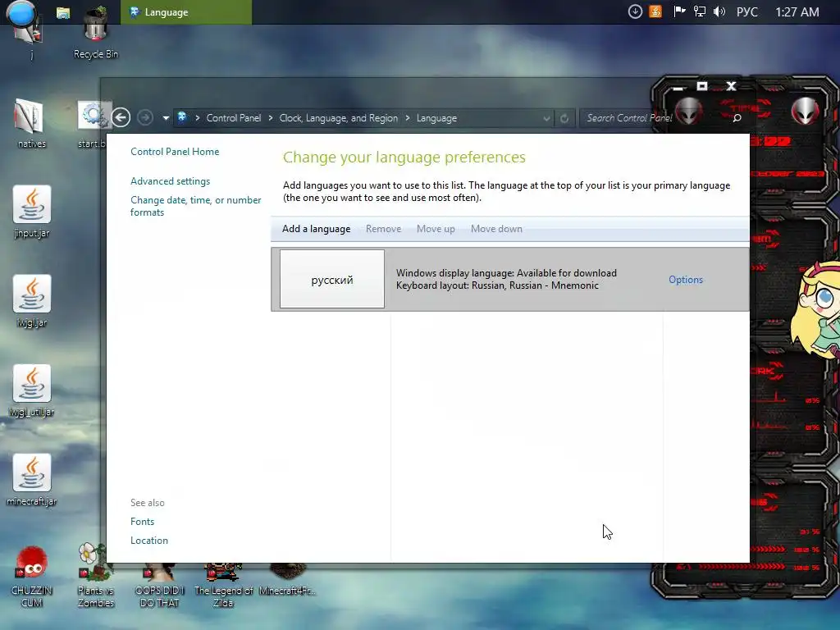The image size is (840, 630).
Task: Switch input language via РУС indicator
Action: (x=746, y=11)
